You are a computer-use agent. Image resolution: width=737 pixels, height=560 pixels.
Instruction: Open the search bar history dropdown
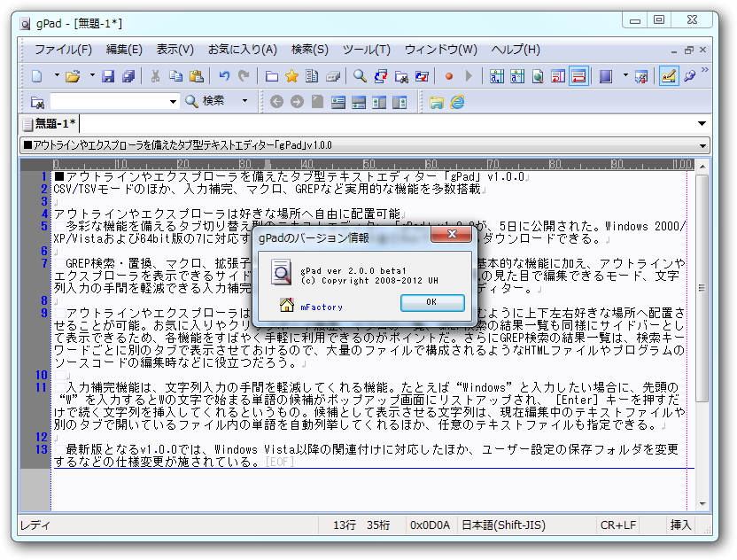click(175, 100)
